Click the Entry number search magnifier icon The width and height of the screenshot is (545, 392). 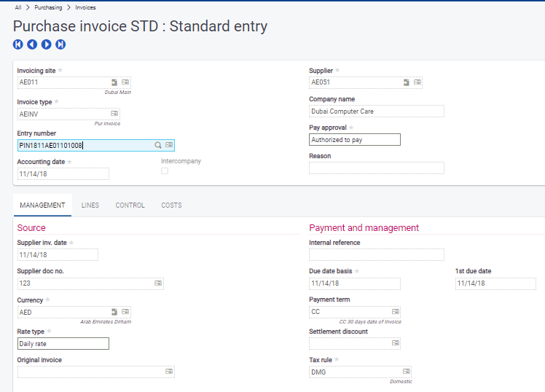pyautogui.click(x=158, y=145)
